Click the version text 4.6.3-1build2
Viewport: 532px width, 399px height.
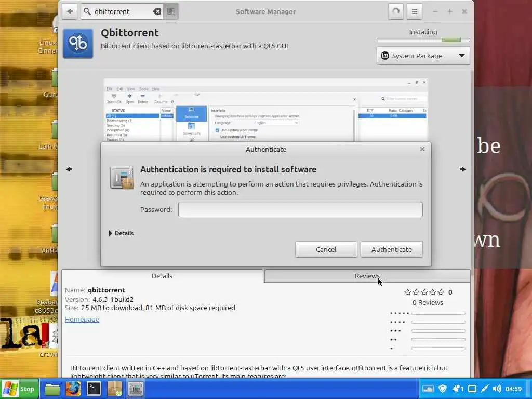(x=113, y=300)
